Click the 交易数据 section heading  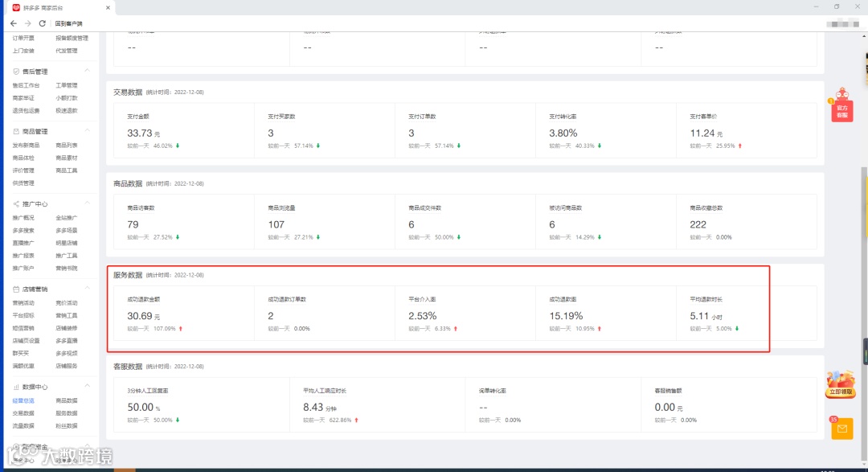[x=128, y=92]
